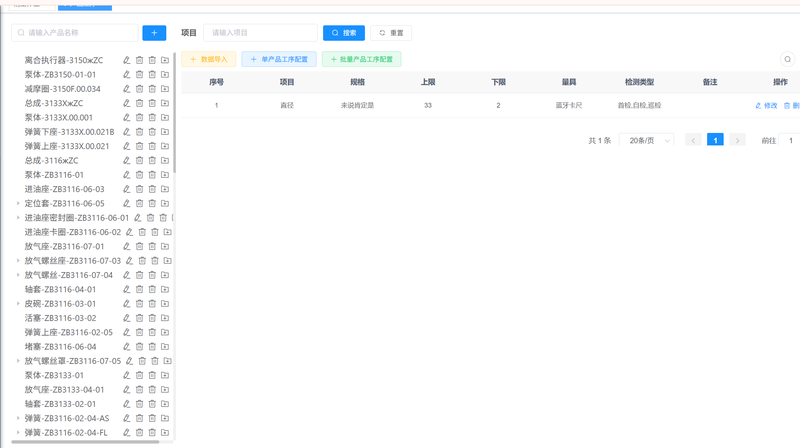The width and height of the screenshot is (800, 448).
Task: Click pencil icon for 弹簧下座-3133X.00.021B
Action: [x=127, y=132]
